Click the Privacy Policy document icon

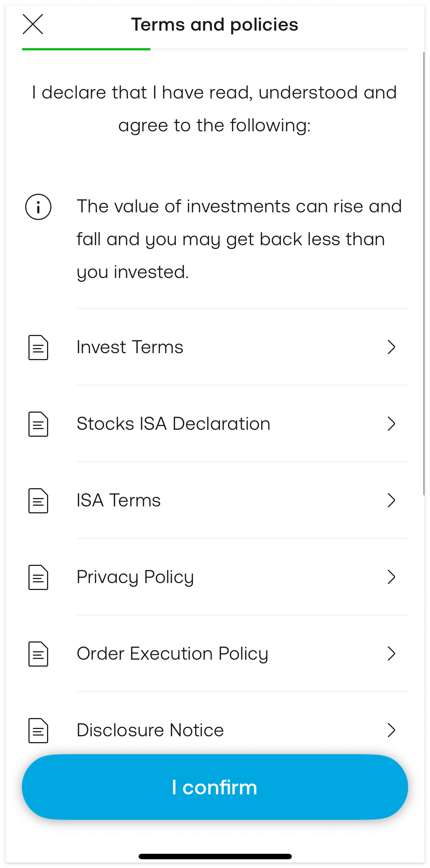coord(38,577)
